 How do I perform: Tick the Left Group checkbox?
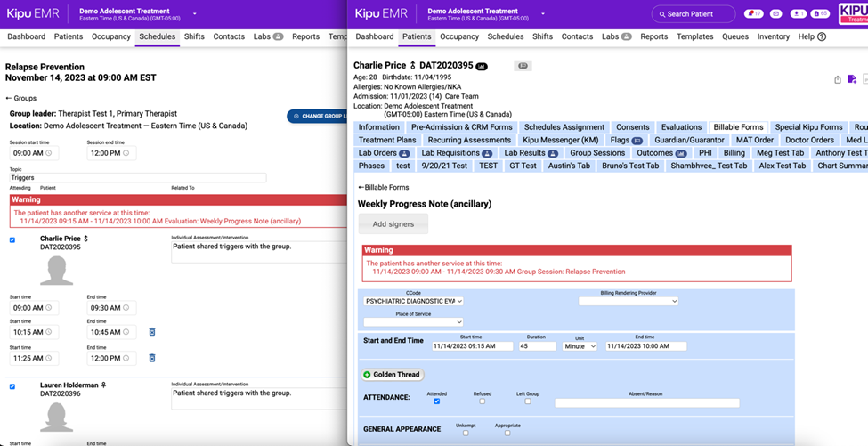click(x=527, y=401)
